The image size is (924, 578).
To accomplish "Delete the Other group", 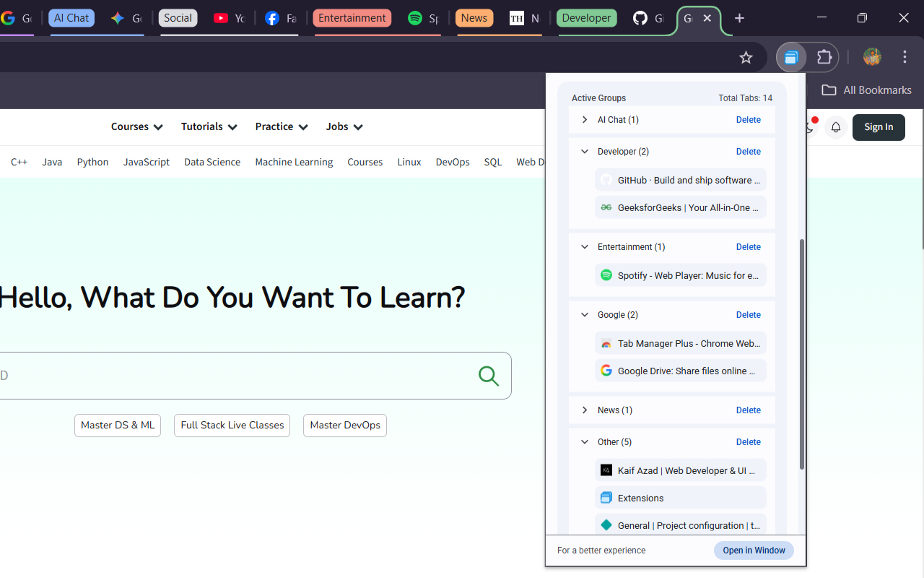I will click(749, 442).
